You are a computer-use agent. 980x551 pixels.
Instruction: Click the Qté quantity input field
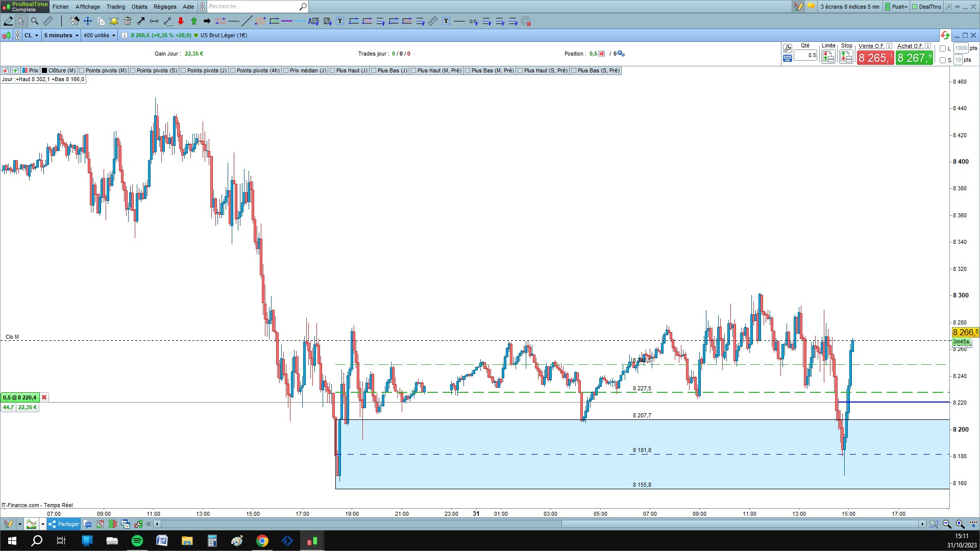point(805,55)
